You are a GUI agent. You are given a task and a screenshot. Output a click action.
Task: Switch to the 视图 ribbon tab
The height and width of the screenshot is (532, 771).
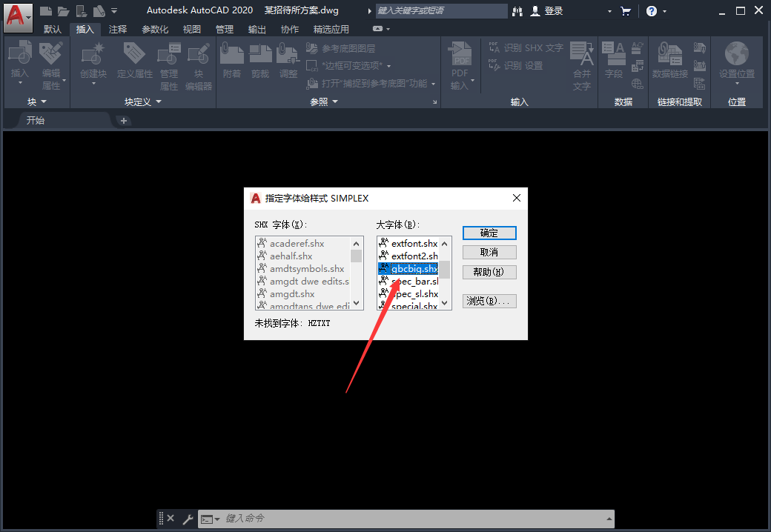pyautogui.click(x=192, y=30)
